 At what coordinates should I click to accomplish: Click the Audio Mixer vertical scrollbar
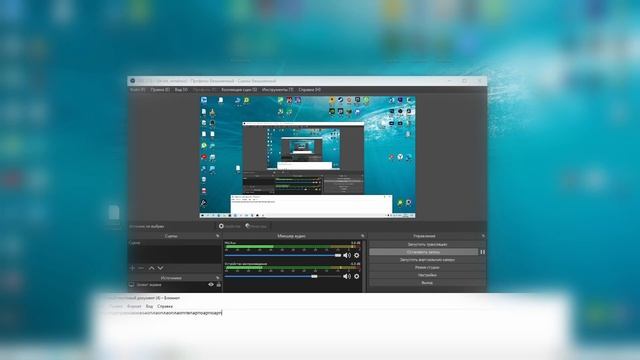pos(364,266)
